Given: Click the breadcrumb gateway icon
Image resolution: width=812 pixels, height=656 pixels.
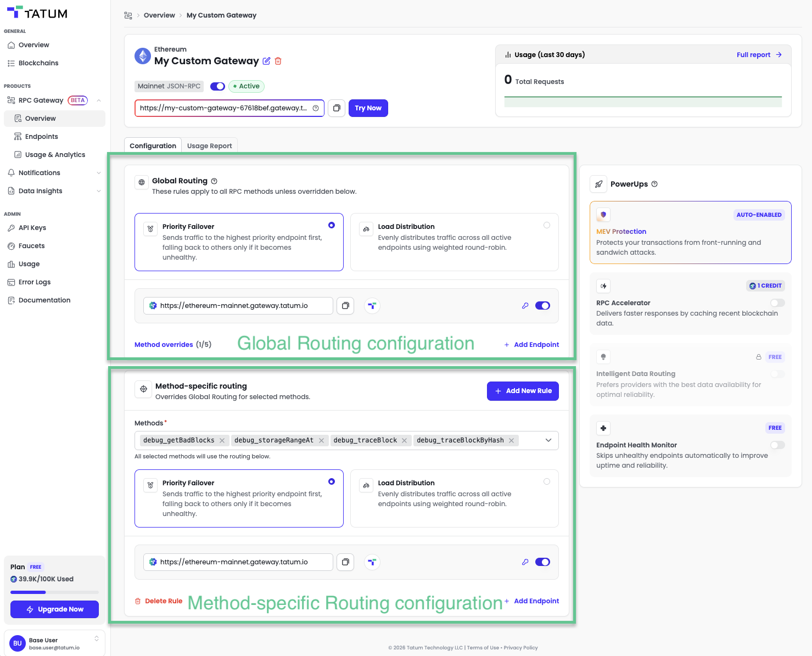Looking at the screenshot, I should pyautogui.click(x=128, y=15).
